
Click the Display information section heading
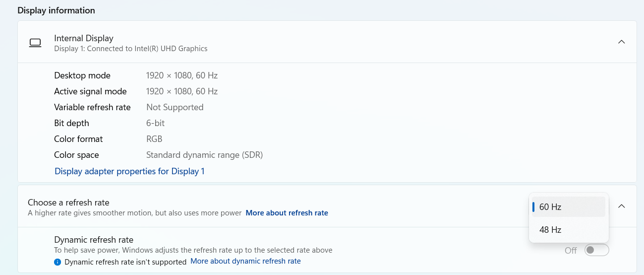(x=56, y=10)
